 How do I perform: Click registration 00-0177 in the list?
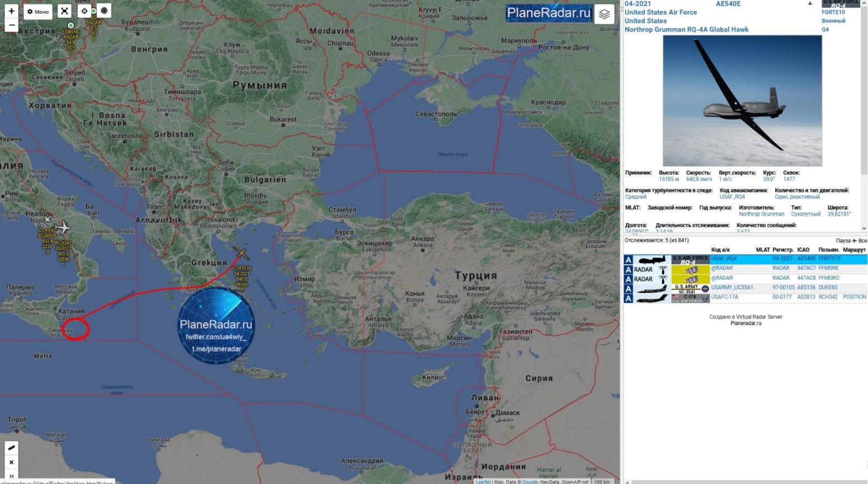coord(782,297)
